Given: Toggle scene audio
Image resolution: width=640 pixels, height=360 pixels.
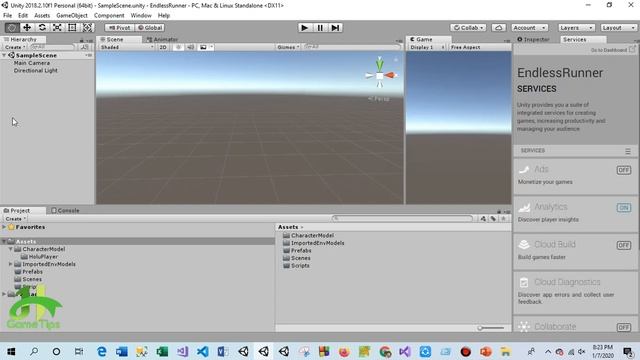Looking at the screenshot, I should (x=191, y=47).
